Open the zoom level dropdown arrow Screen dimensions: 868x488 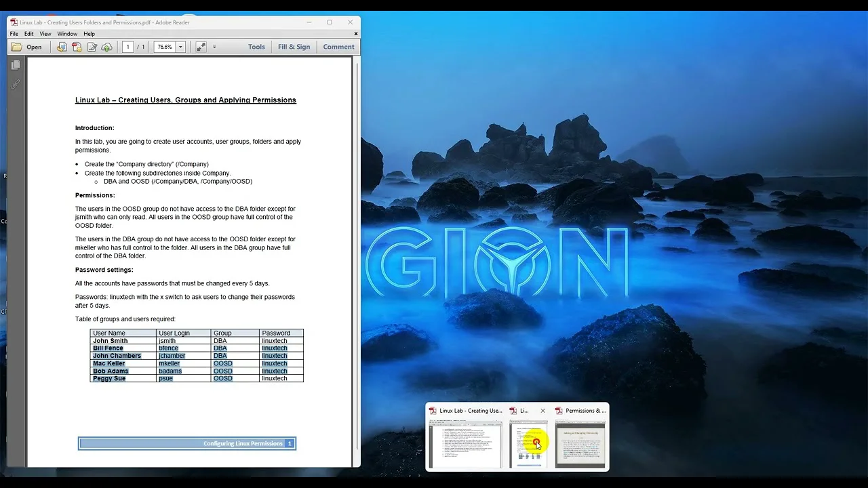[180, 47]
